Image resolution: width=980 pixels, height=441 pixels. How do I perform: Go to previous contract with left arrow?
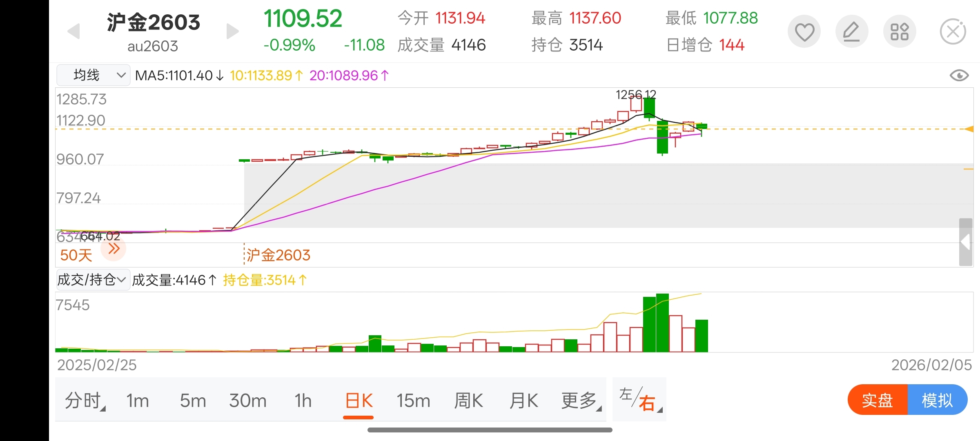point(73,31)
